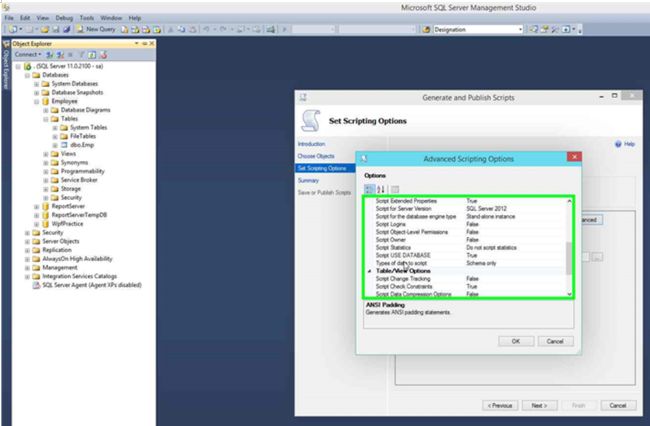The height and width of the screenshot is (426, 650).
Task: Open the File menu
Action: [9, 18]
